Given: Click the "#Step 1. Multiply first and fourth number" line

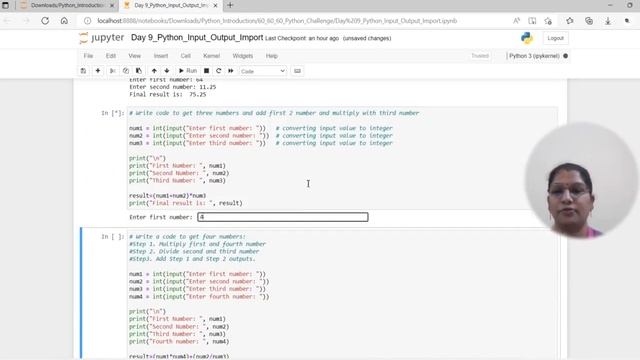Looking at the screenshot, I should [x=198, y=244].
